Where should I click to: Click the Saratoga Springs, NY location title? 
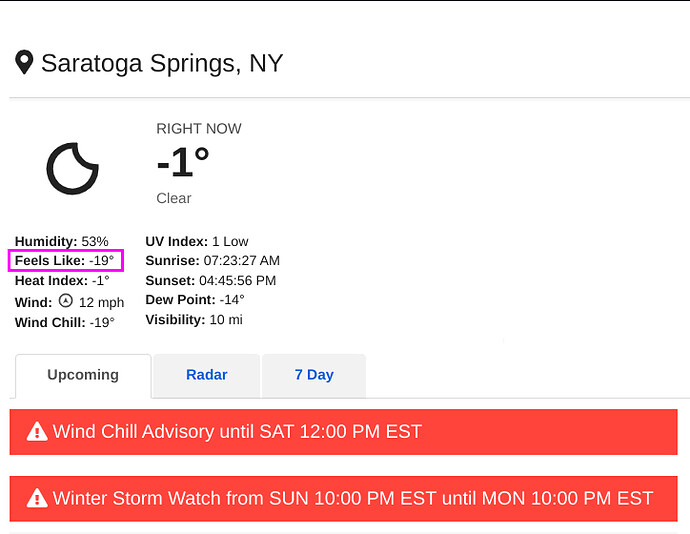tap(162, 63)
